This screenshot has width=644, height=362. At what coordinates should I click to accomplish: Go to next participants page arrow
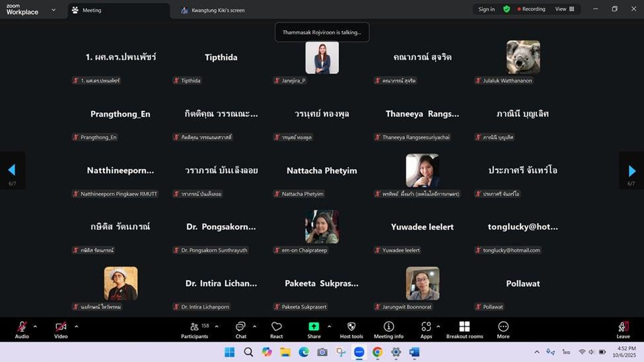point(632,171)
